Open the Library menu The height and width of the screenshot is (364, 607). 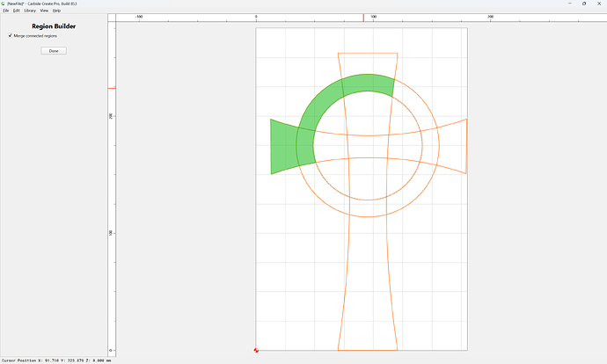point(30,11)
